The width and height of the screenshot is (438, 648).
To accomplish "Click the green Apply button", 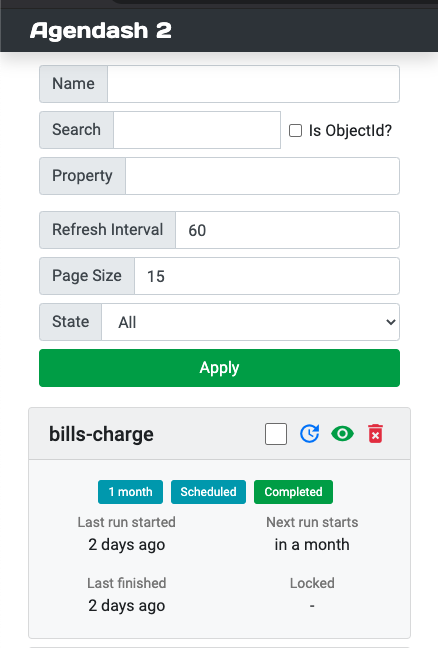I will pyautogui.click(x=219, y=368).
